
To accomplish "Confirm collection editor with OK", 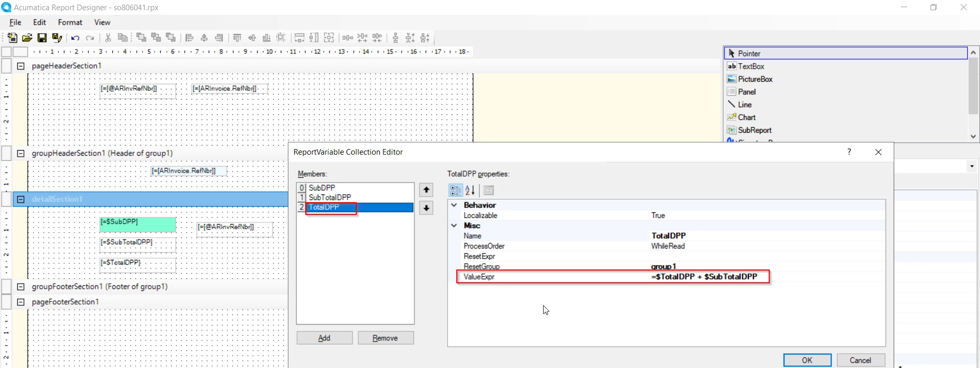I will [807, 360].
